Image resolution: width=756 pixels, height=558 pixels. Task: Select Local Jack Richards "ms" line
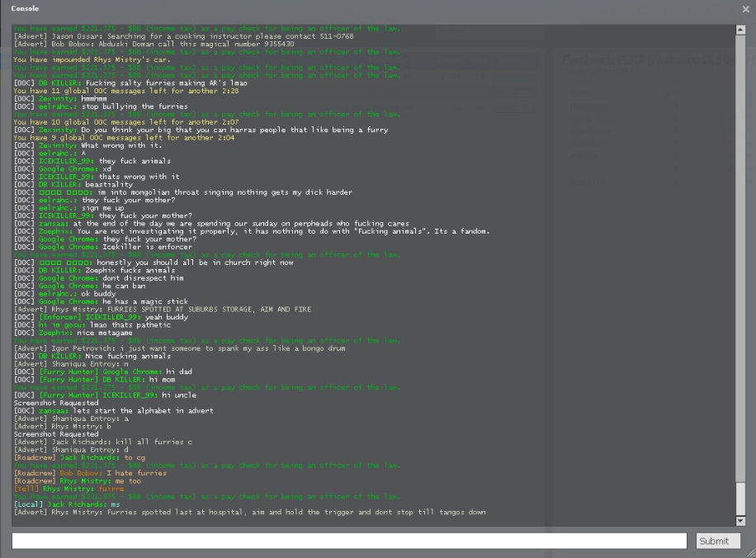pos(67,504)
